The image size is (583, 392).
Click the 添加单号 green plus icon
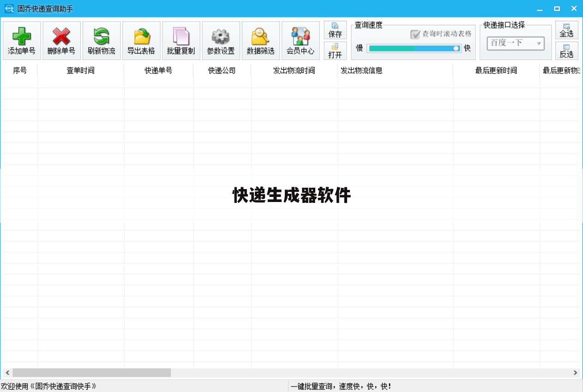(22, 41)
